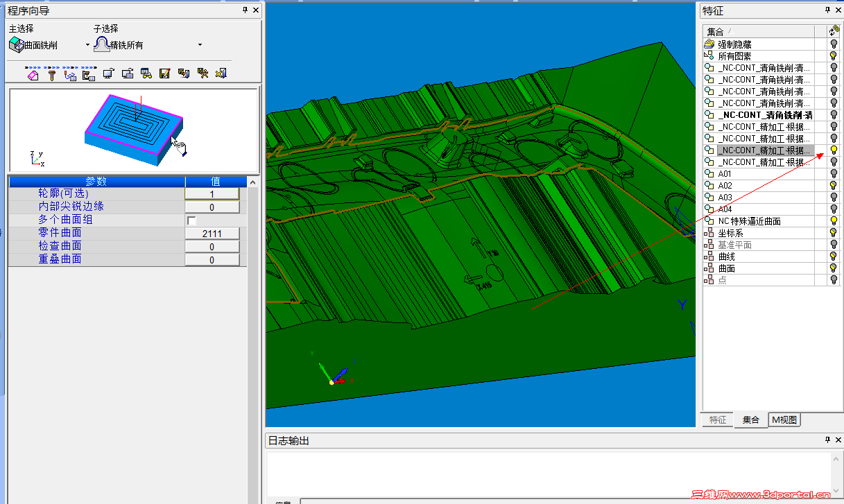Click the monitor with arrow icon
This screenshot has width=844, height=504.
tap(108, 73)
